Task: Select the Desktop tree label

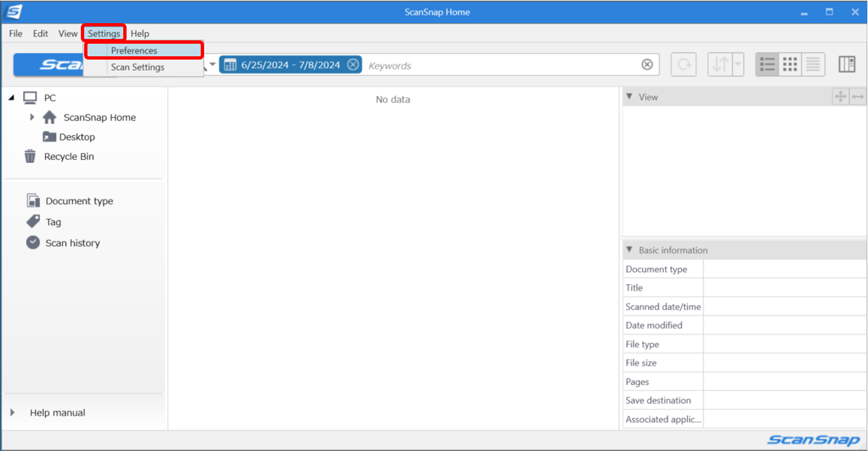Action: point(77,137)
